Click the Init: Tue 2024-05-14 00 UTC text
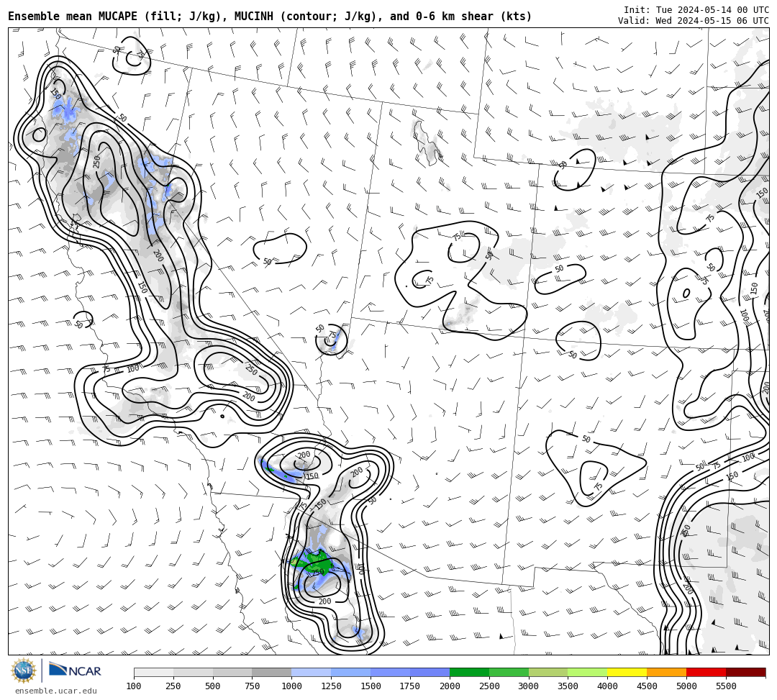 696,10
